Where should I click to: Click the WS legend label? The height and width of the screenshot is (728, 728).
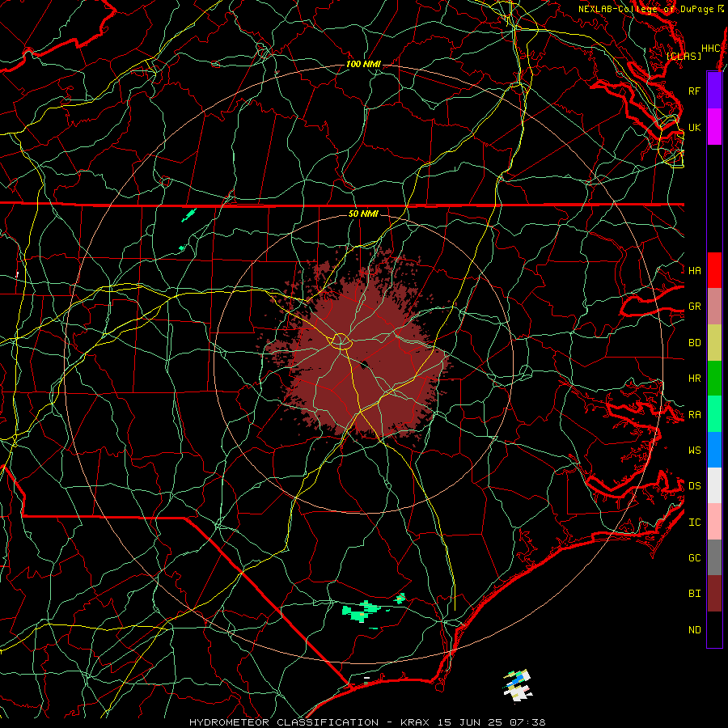coord(694,451)
